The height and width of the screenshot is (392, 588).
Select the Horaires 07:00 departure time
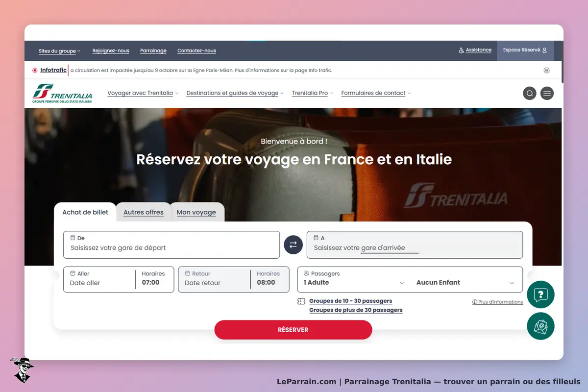154,279
